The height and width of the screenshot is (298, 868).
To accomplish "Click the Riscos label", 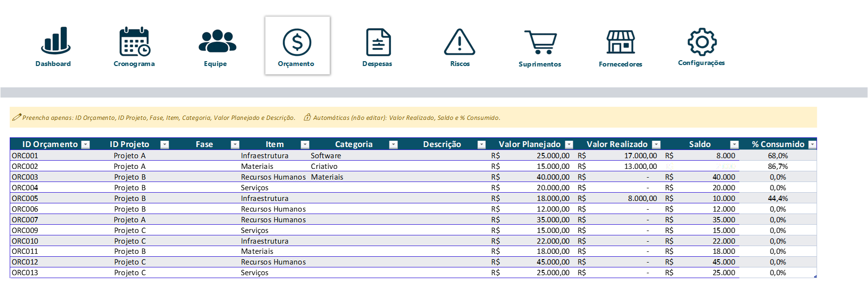I will (x=460, y=64).
